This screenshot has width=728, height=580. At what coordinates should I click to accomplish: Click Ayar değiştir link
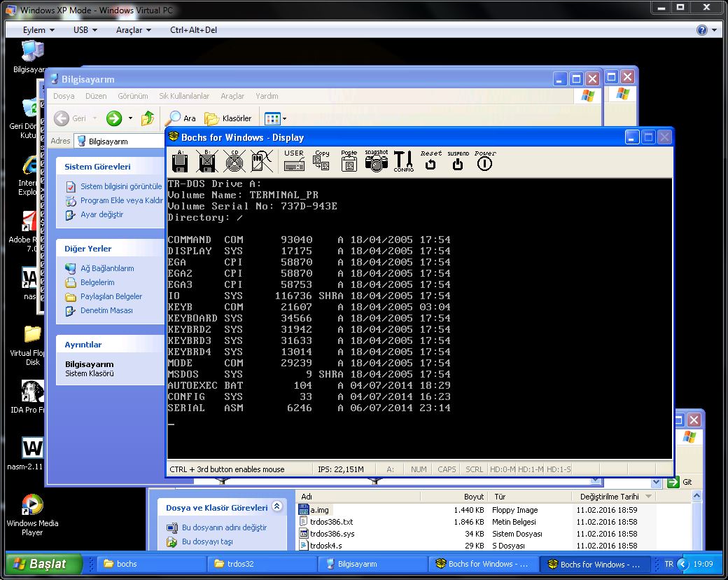tap(101, 214)
